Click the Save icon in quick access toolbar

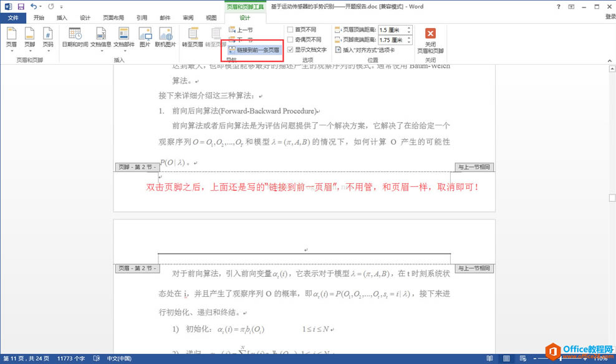[x=21, y=7]
